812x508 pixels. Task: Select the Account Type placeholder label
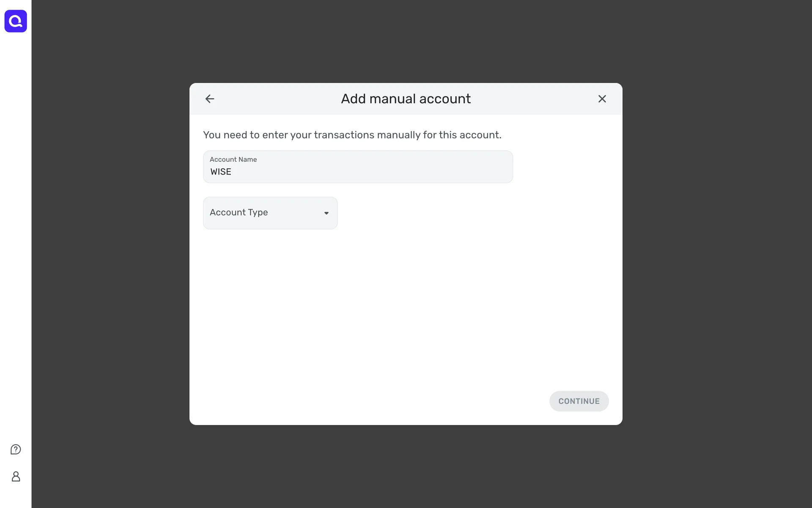pos(239,213)
